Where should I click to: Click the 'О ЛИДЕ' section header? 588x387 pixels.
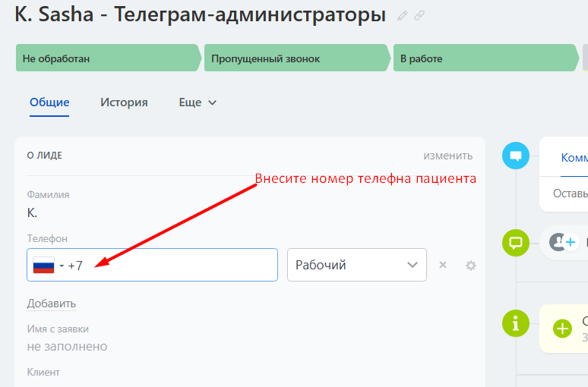point(45,156)
